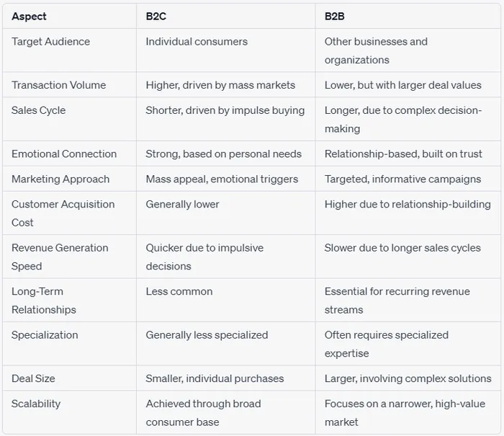Select the "Scalability" row label
The height and width of the screenshot is (436, 504).
tap(36, 404)
